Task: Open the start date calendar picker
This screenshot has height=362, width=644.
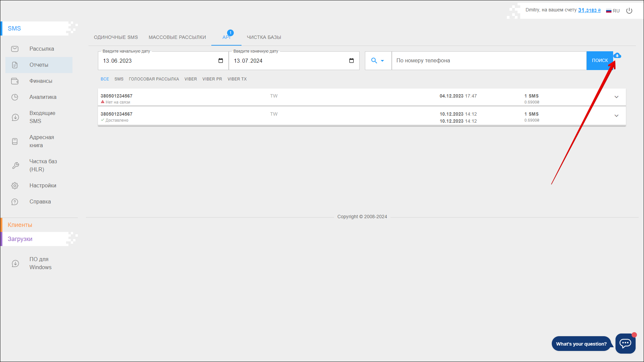Action: point(220,61)
